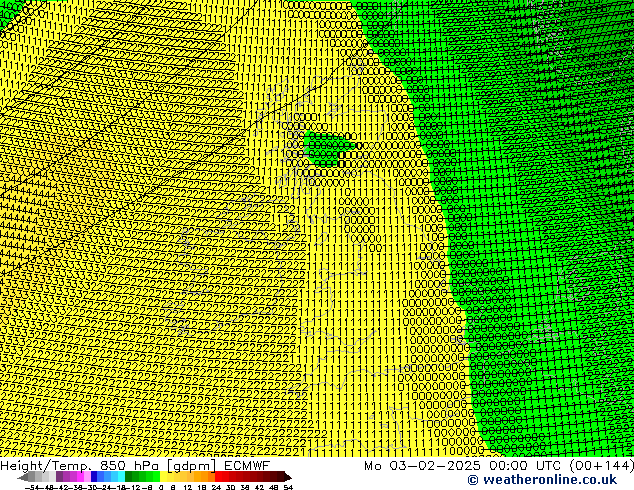Click the gray left arrow end of legend
This screenshot has height=490, width=634.
tap(23, 477)
